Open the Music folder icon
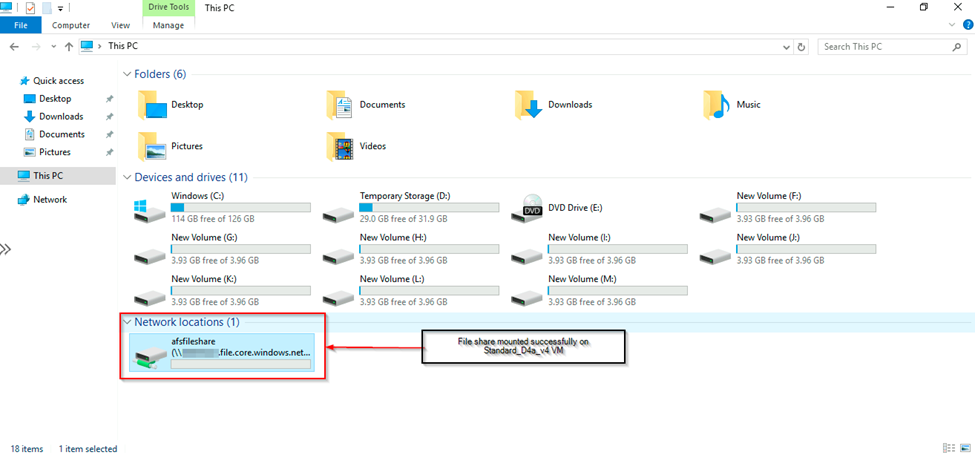Image resolution: width=975 pixels, height=455 pixels. pyautogui.click(x=717, y=105)
